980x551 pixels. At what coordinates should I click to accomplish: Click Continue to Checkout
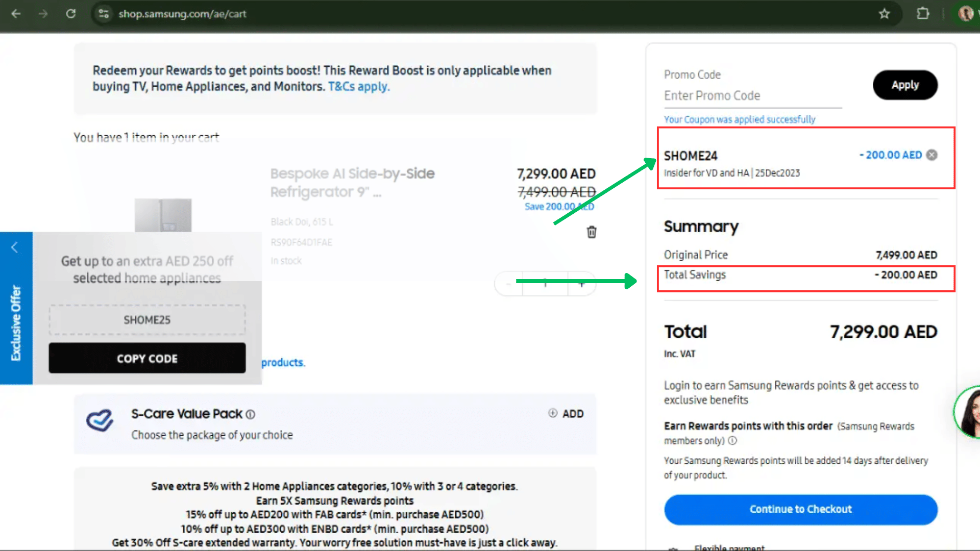[x=800, y=509]
